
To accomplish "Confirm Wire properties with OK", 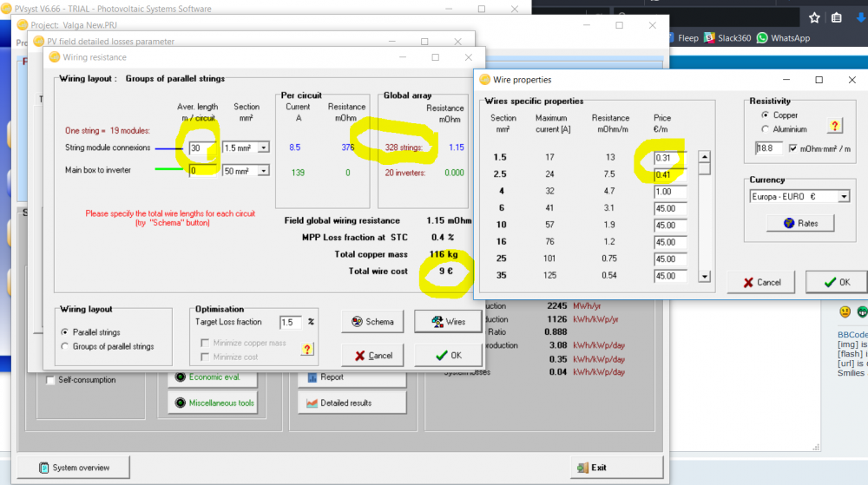I will coord(836,282).
